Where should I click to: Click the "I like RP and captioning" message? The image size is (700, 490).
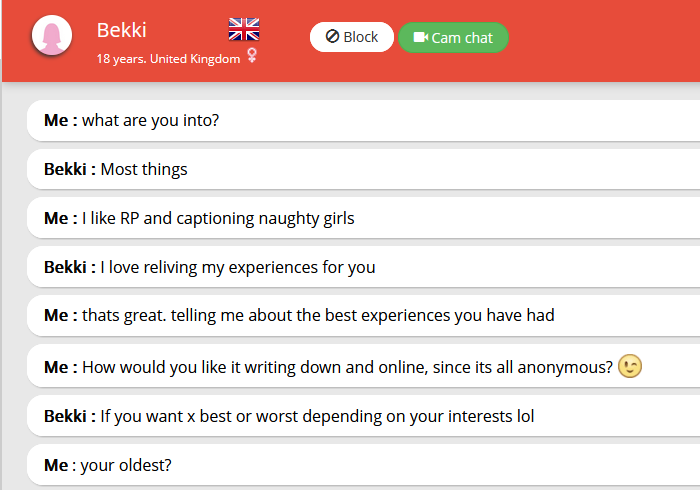click(x=217, y=218)
